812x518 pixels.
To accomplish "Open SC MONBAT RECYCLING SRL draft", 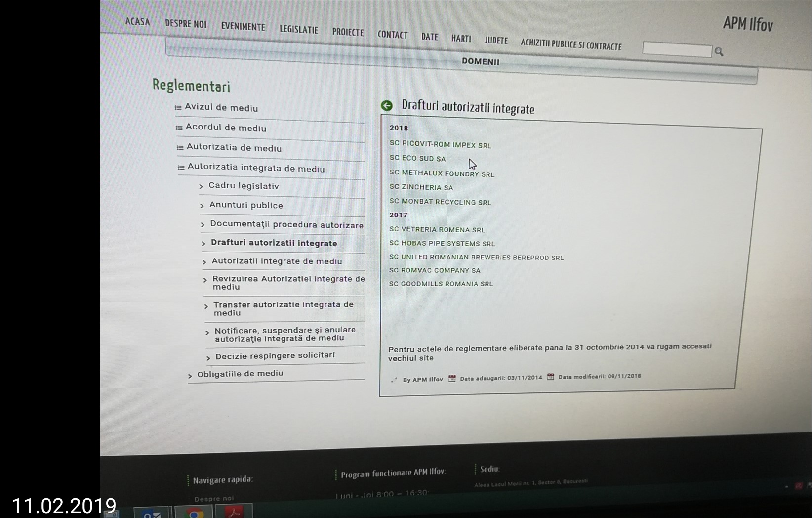I will [440, 202].
